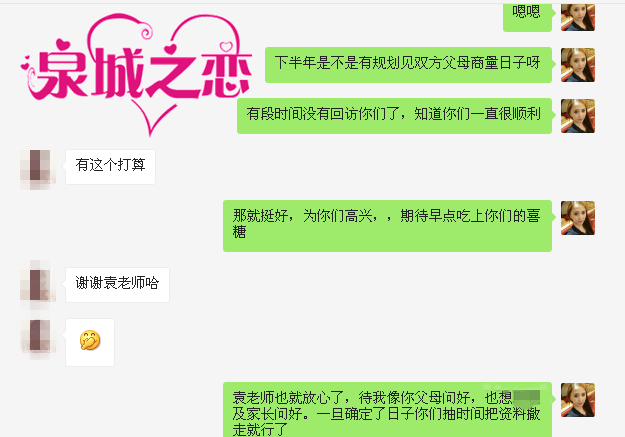Click avatar next to 下半年 message
The image size is (625, 437).
(578, 65)
